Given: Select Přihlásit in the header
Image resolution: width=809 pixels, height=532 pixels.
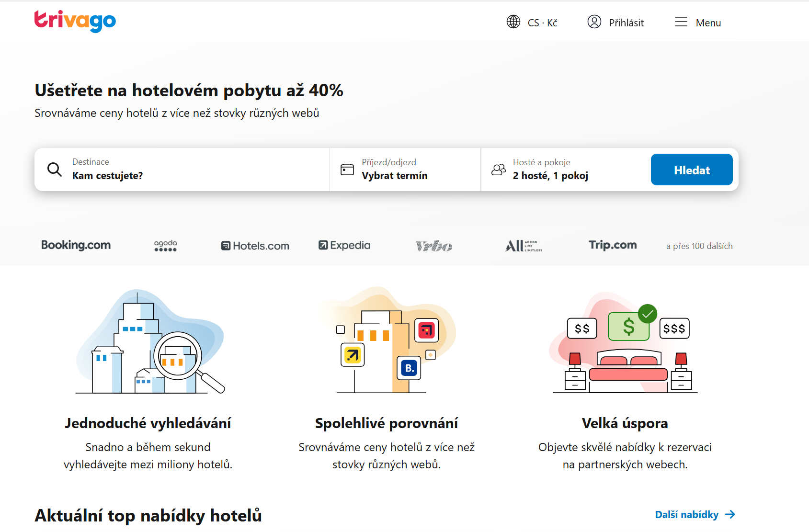Looking at the screenshot, I should pyautogui.click(x=626, y=23).
